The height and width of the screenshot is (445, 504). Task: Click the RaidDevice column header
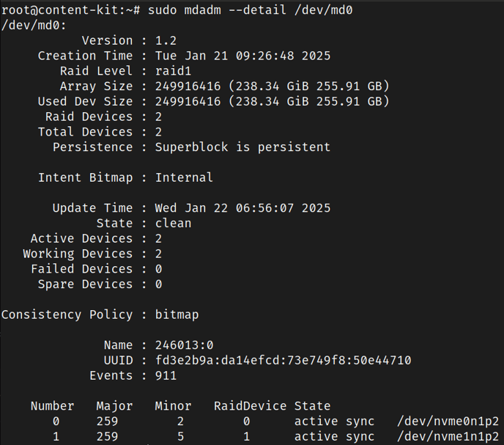(x=250, y=406)
